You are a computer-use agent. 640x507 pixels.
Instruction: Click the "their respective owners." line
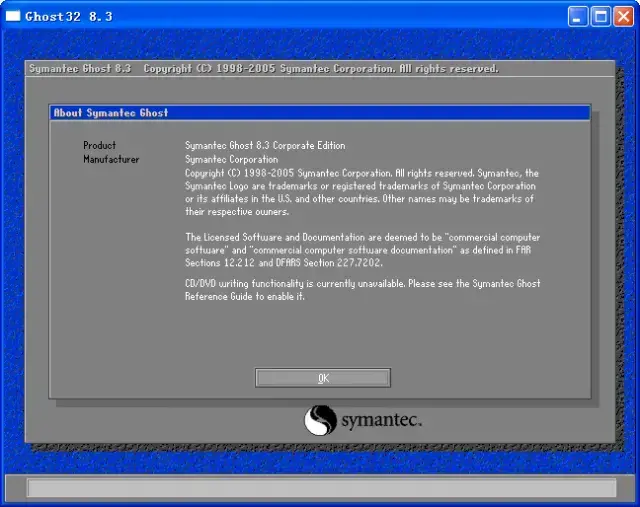coord(237,211)
